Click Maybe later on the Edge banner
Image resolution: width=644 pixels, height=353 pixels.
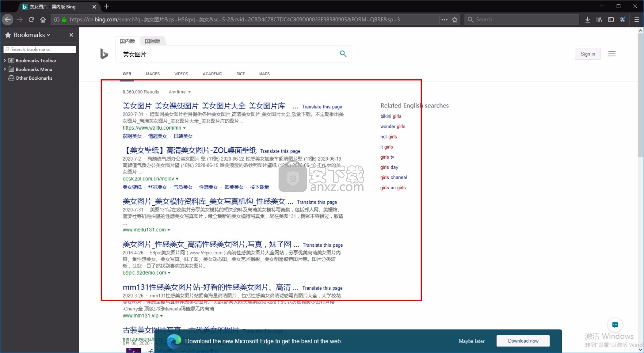tap(472, 341)
